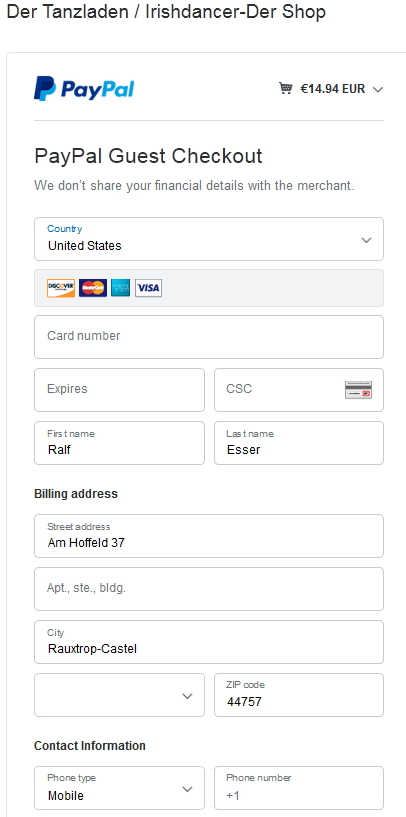The height and width of the screenshot is (817, 406).
Task: Click the shopping cart icon
Action: point(285,88)
